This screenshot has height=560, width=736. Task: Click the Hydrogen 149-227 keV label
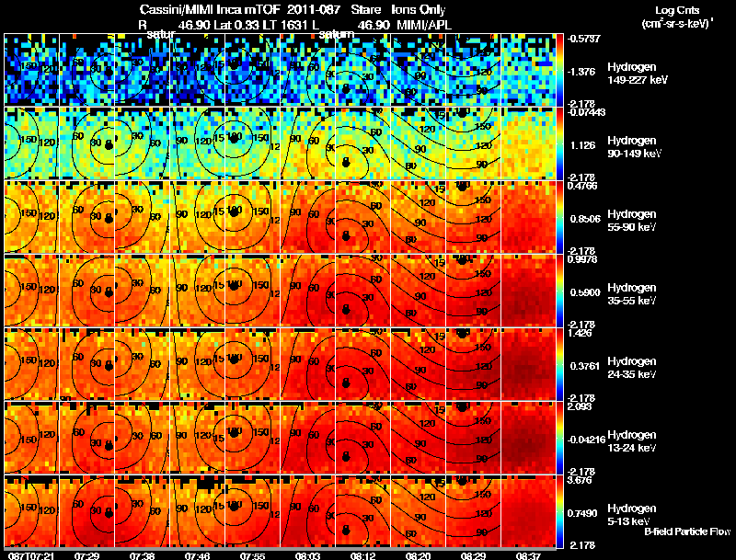coord(638,74)
